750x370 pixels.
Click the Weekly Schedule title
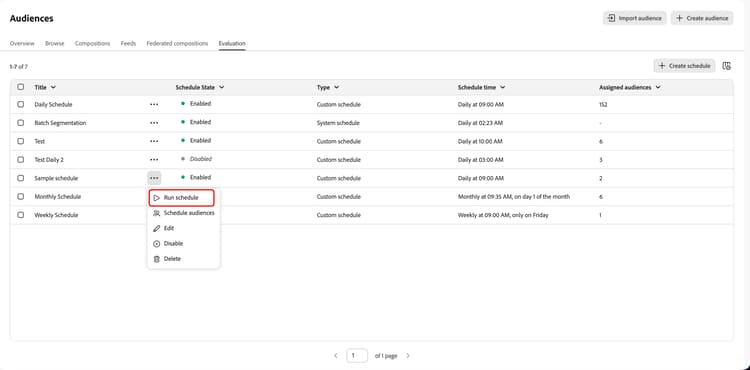[56, 215]
